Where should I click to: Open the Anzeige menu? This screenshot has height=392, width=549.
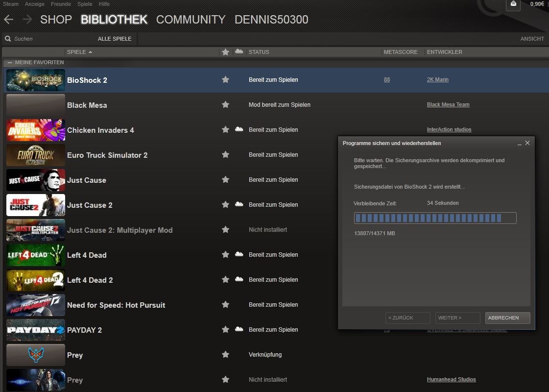(35, 4)
